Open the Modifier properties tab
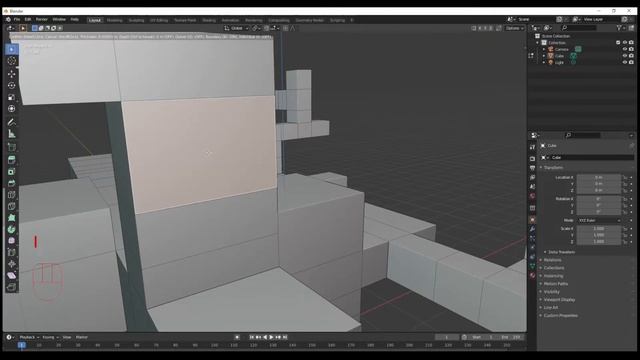The width and height of the screenshot is (640, 360). tap(532, 229)
